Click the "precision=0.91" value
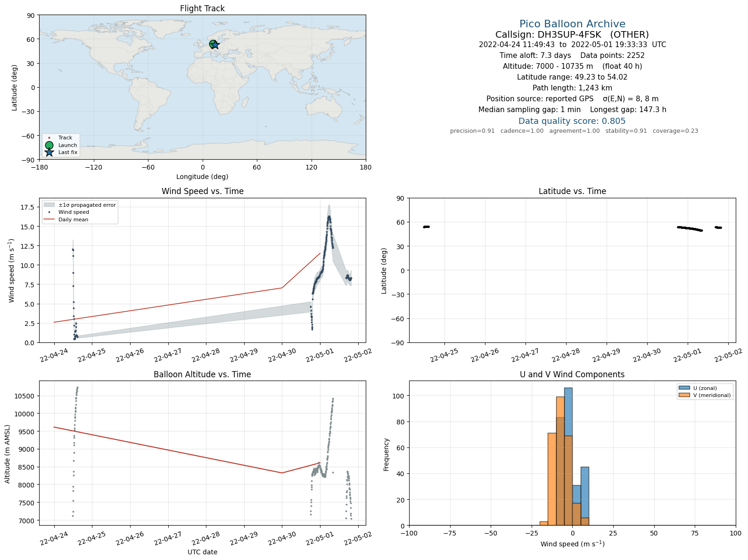The width and height of the screenshot is (748, 560). pyautogui.click(x=472, y=131)
